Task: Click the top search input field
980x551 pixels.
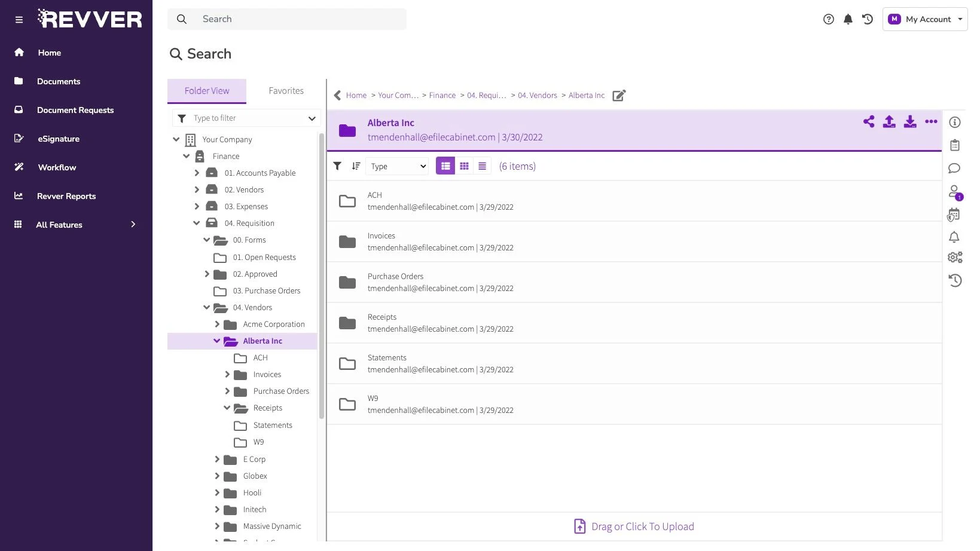Action: (x=287, y=19)
